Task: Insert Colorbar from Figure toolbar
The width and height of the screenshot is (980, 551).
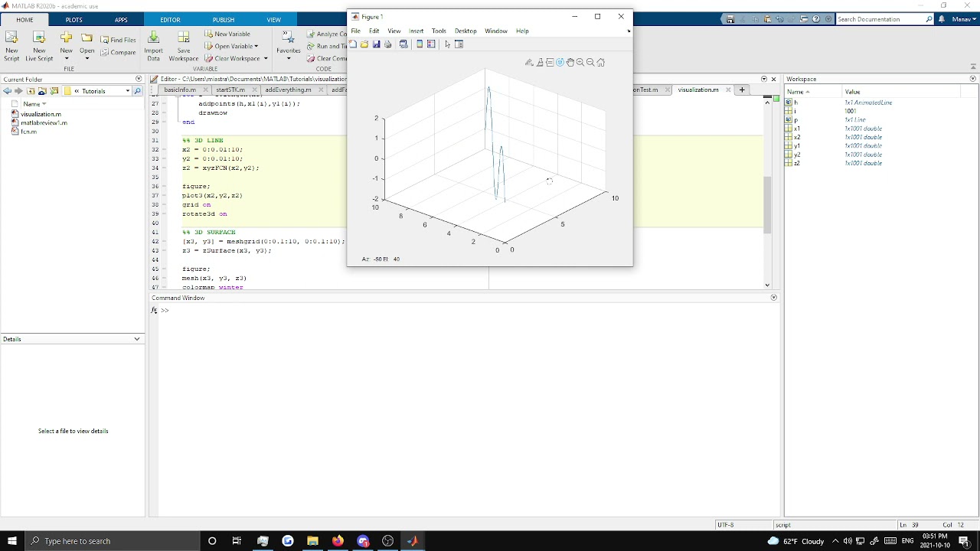Action: coord(420,44)
